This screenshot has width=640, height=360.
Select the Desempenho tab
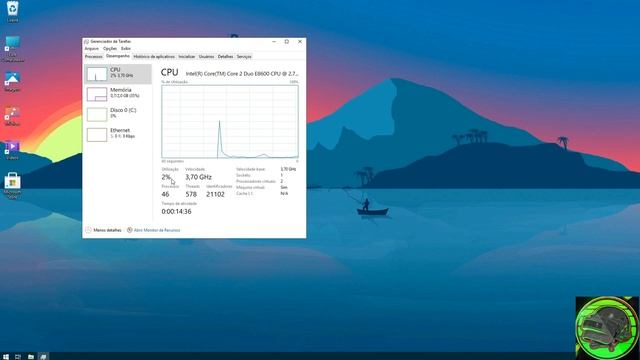118,56
